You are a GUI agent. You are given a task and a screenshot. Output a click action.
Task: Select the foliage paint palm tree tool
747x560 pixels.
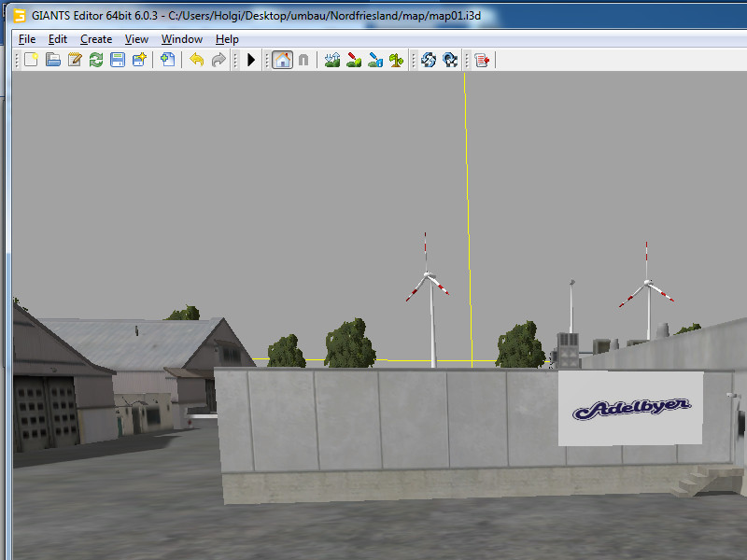pyautogui.click(x=397, y=60)
